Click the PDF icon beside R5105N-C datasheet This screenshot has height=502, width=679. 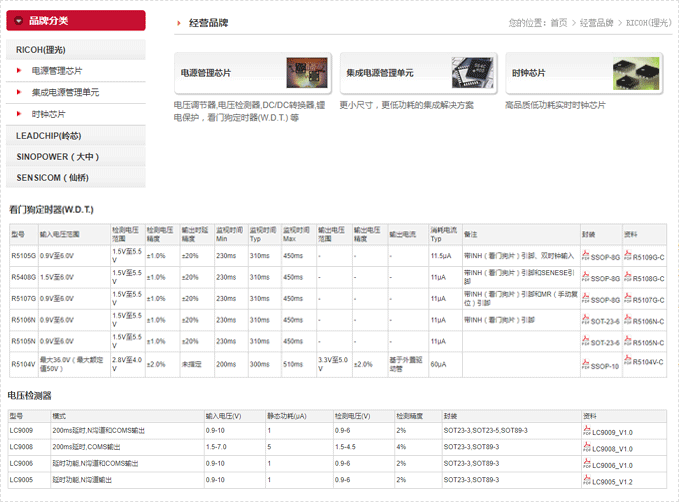pos(628,341)
